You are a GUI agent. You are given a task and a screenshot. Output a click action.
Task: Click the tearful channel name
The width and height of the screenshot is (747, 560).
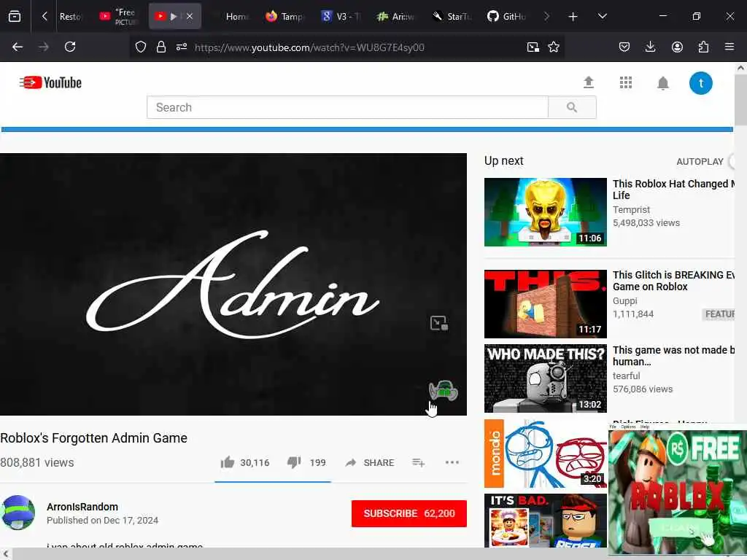[x=626, y=376]
